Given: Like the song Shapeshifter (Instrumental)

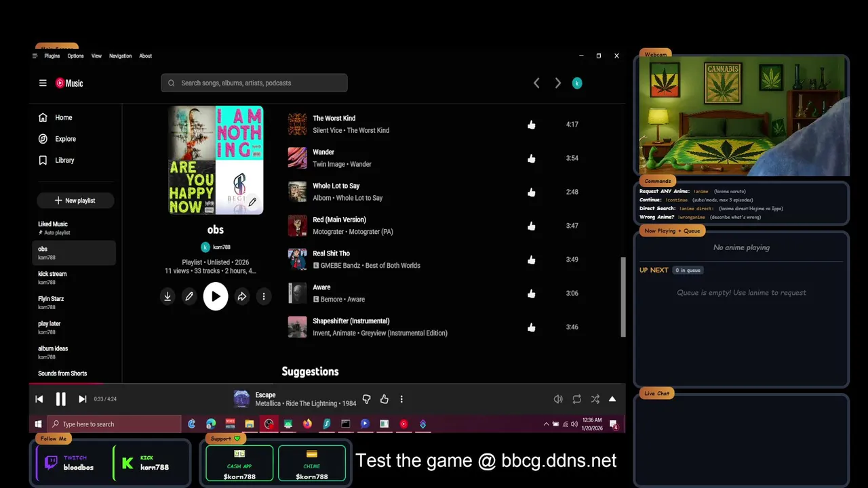Looking at the screenshot, I should click(x=532, y=327).
